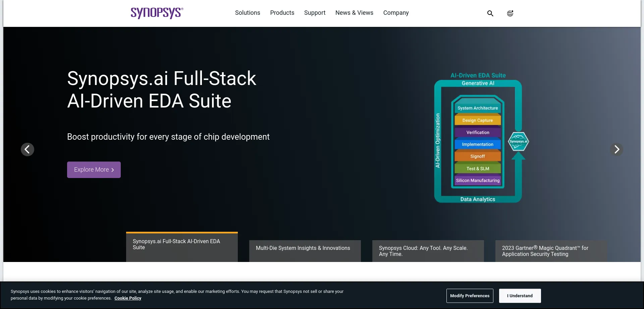Click the Synopsys logo
This screenshot has height=309, width=644.
coord(157,13)
